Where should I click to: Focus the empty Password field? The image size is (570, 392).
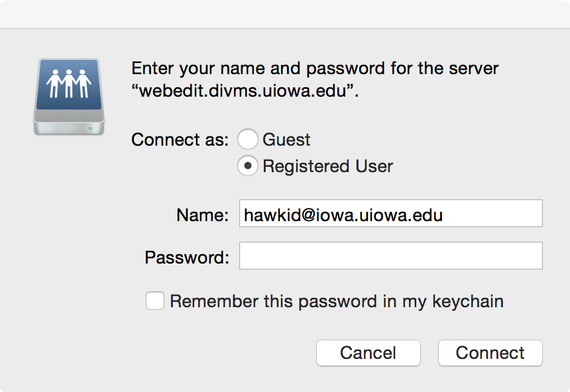(x=390, y=256)
